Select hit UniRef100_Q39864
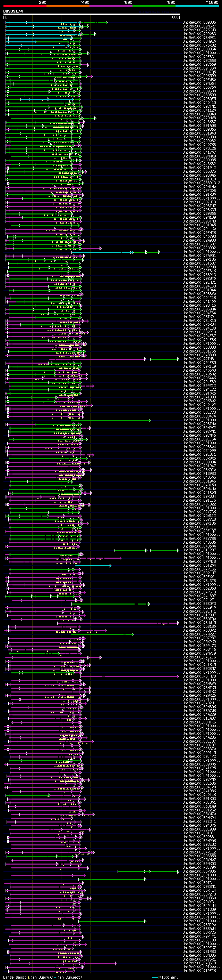Image resolution: width=222 pixels, height=980 pixels. click(199, 49)
